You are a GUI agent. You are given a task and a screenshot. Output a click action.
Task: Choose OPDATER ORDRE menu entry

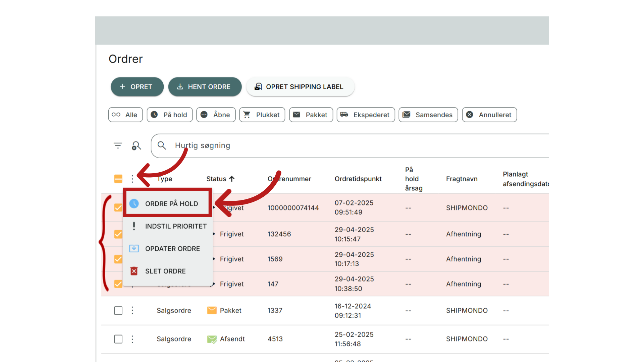point(168,248)
